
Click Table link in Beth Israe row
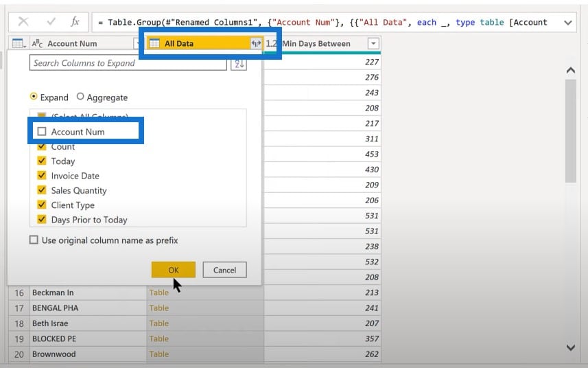click(x=159, y=323)
